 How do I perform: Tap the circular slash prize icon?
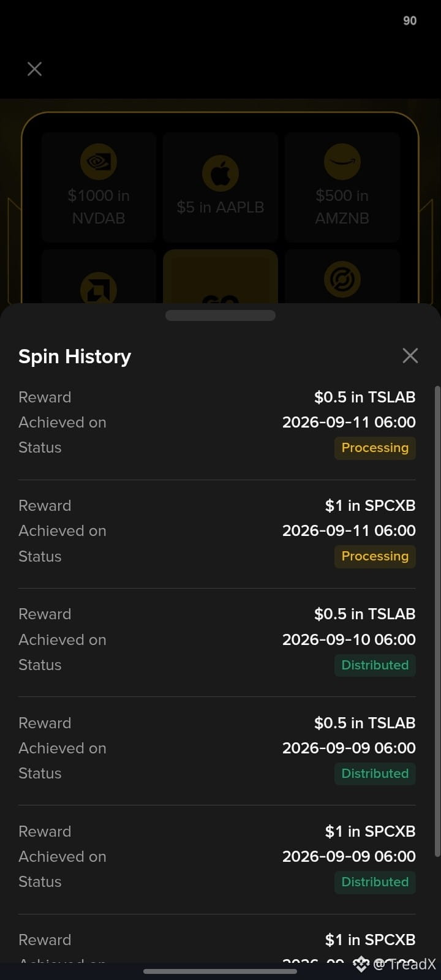click(342, 280)
